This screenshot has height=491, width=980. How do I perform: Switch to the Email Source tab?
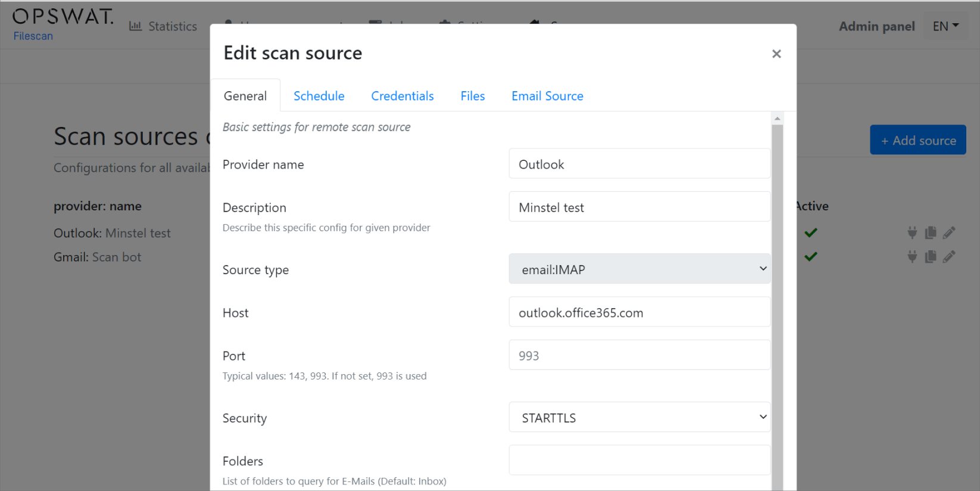pyautogui.click(x=547, y=96)
